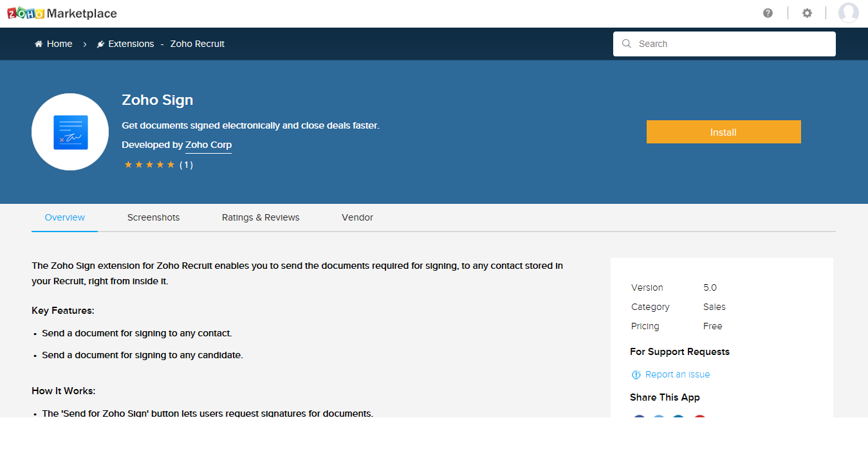Click the Report an Issue icon
The width and height of the screenshot is (868, 463).
point(636,375)
